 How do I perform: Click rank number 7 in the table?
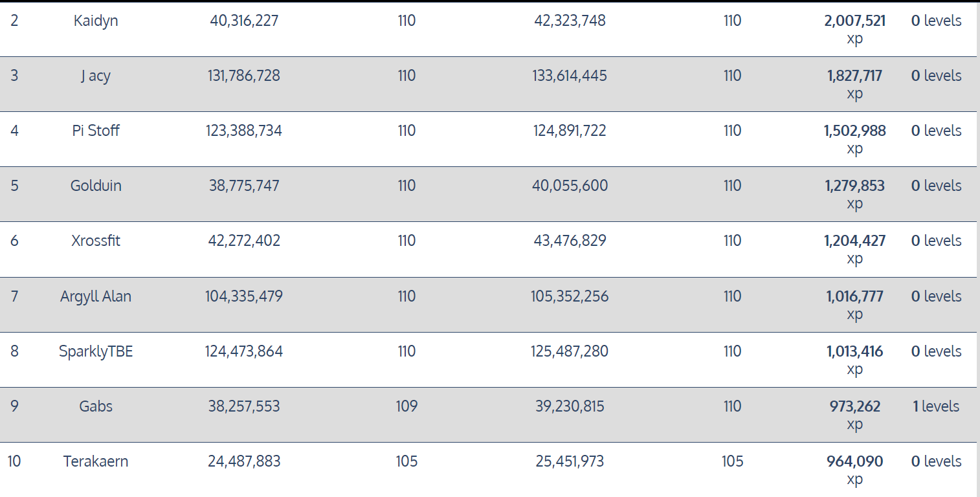pos(14,296)
